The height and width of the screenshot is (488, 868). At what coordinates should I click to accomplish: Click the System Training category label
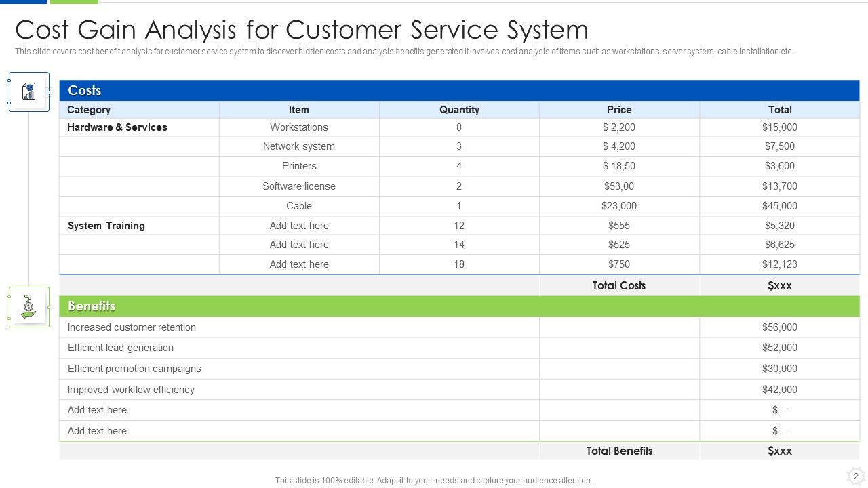[x=105, y=225]
